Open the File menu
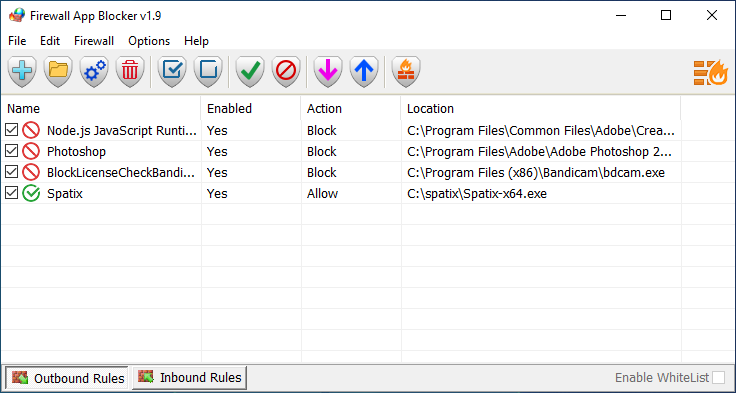Viewport: 736px width, 393px height. [17, 41]
